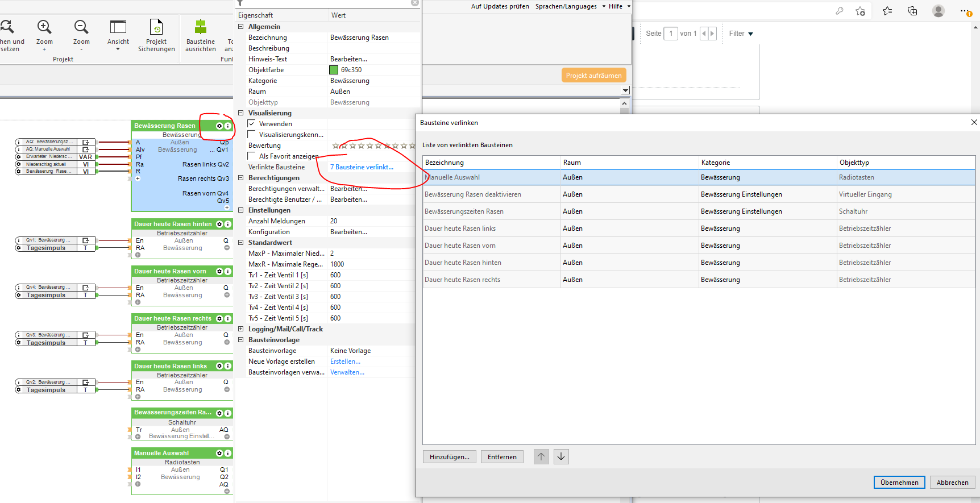Cancel dialog with Abbrechen

click(x=953, y=483)
